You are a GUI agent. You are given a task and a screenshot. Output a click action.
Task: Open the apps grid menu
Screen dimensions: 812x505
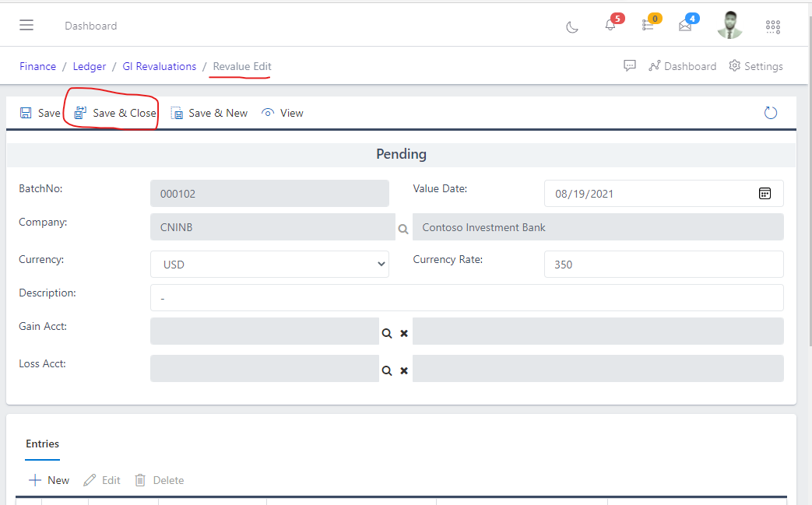click(772, 26)
